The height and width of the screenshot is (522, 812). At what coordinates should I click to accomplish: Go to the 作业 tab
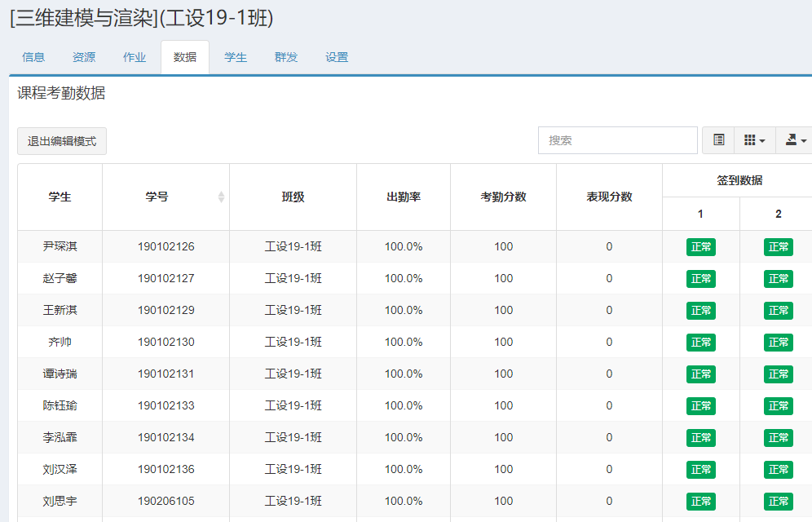point(135,57)
